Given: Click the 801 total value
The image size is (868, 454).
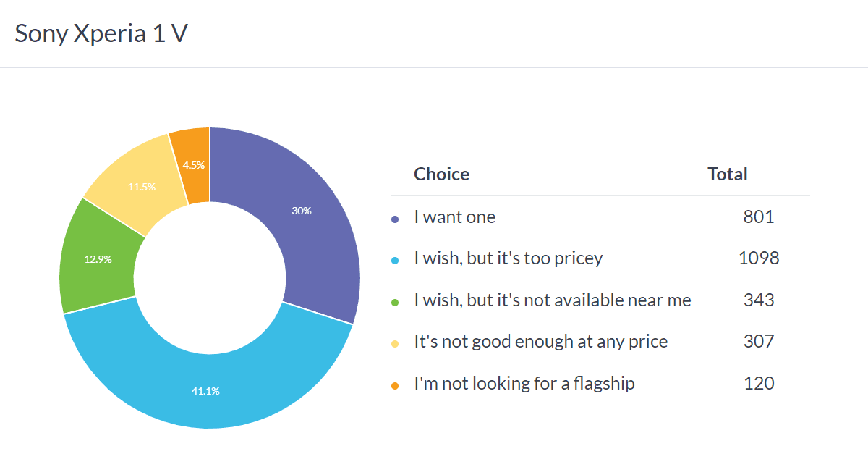Looking at the screenshot, I should tap(759, 217).
